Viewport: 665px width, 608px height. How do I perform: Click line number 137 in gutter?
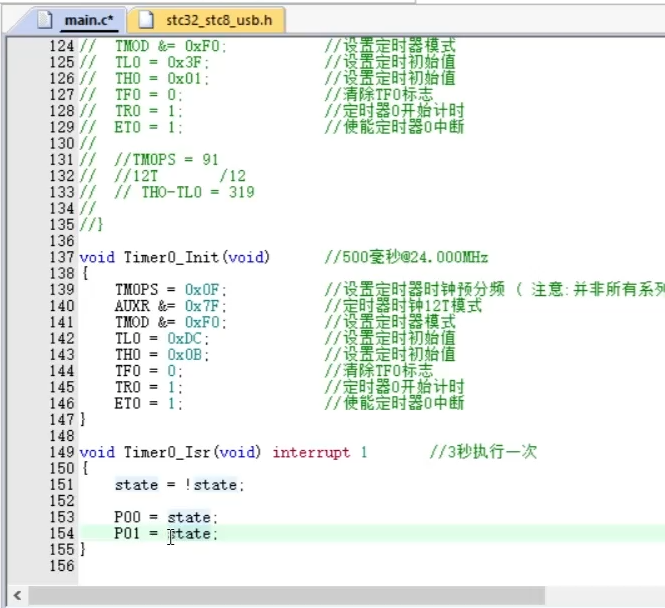point(62,257)
